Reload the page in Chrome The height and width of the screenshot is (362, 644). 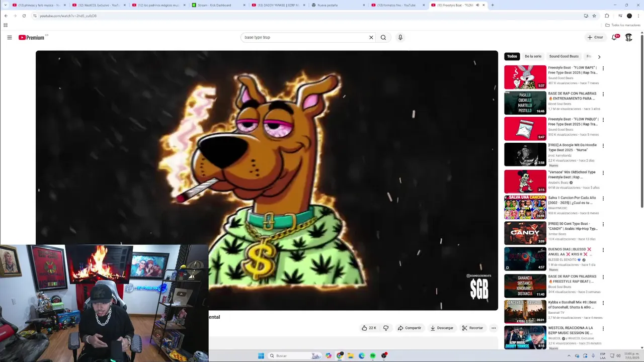24,16
